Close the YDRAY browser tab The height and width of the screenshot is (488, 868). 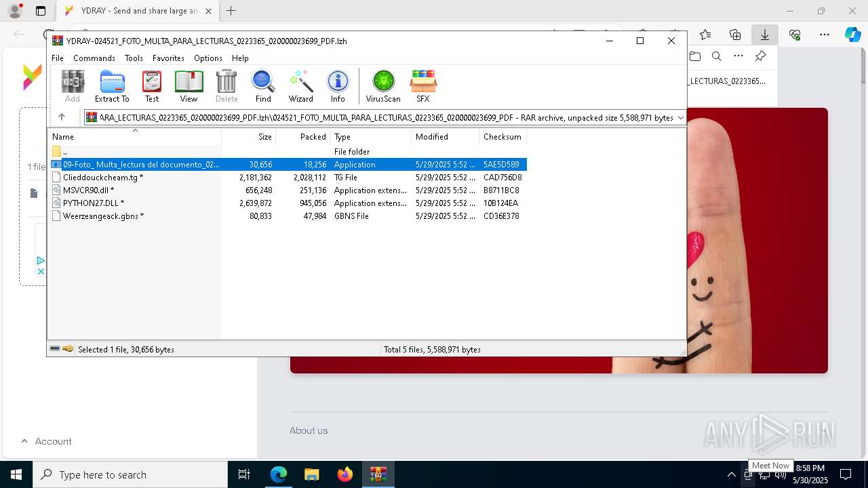click(x=208, y=11)
